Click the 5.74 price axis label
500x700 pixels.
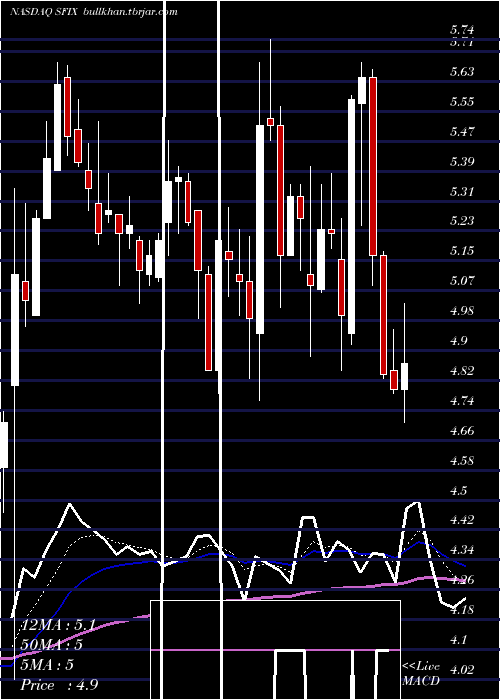click(462, 30)
